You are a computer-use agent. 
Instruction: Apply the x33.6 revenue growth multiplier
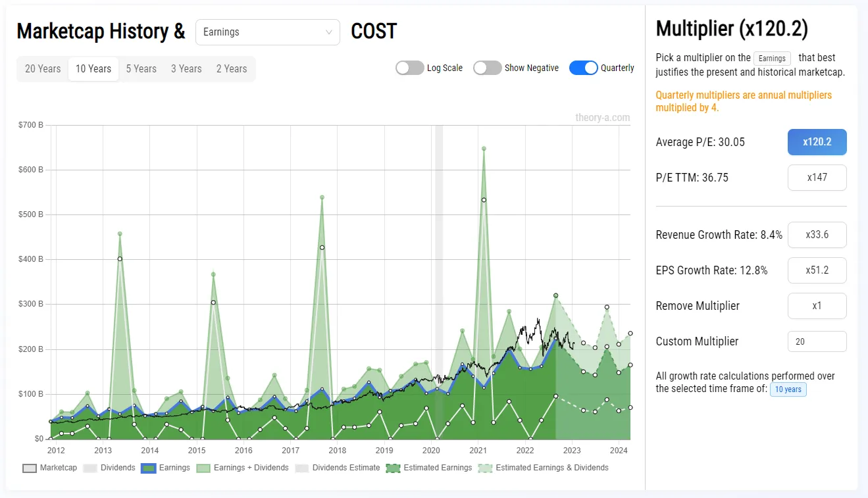(x=817, y=235)
